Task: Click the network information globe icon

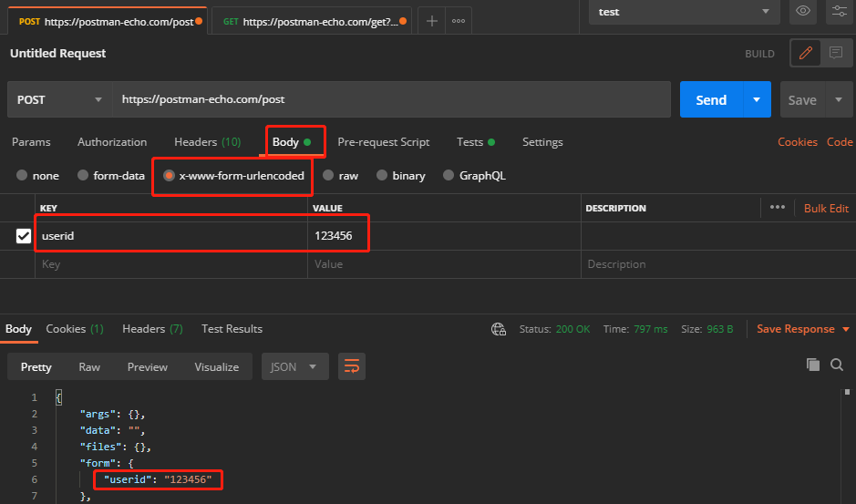Action: coord(499,329)
